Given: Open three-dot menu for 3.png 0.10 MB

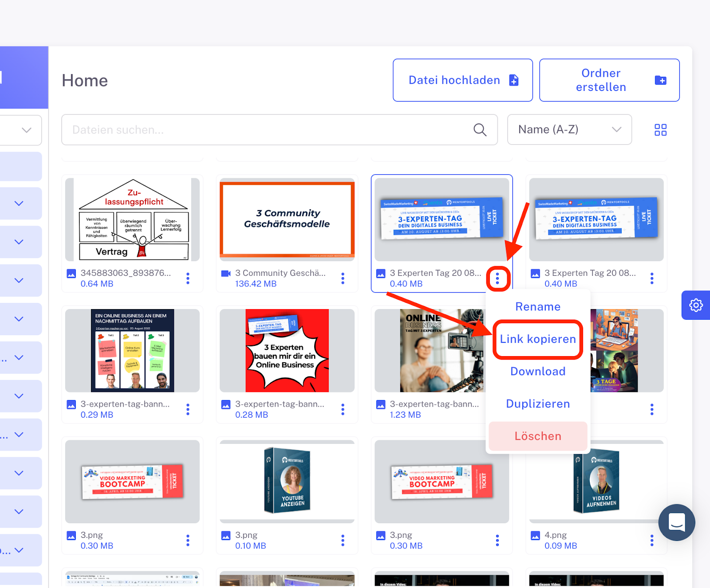Looking at the screenshot, I should pos(343,540).
